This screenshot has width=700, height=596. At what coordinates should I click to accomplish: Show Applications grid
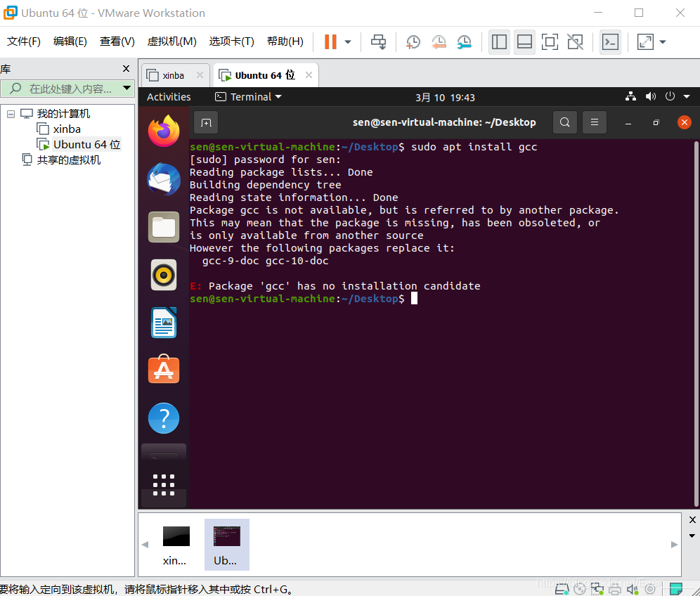tap(164, 485)
